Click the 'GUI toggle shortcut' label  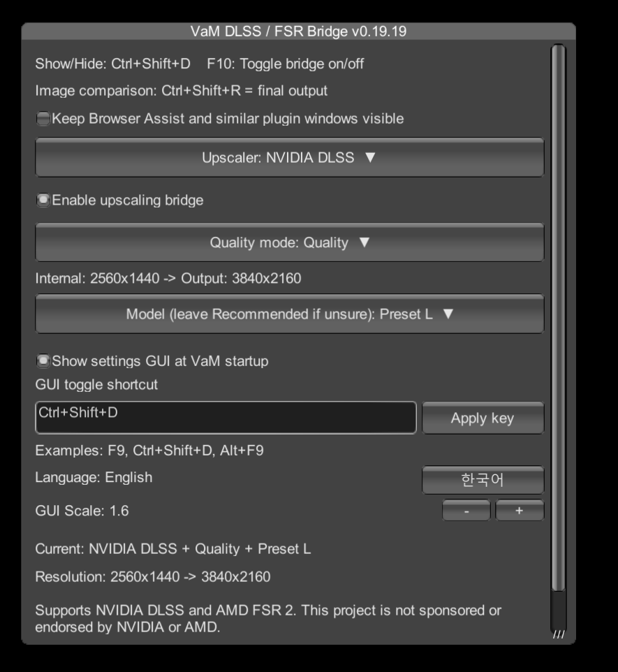coord(96,385)
